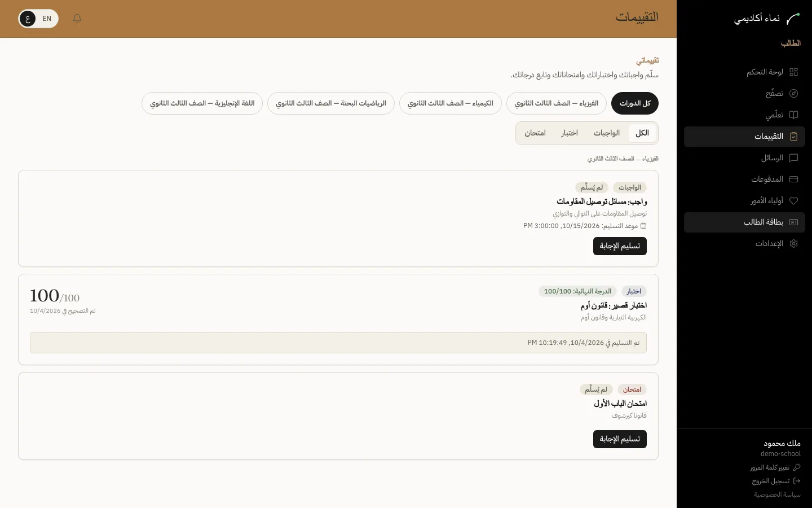Switch to the امتحان tab

pos(535,133)
